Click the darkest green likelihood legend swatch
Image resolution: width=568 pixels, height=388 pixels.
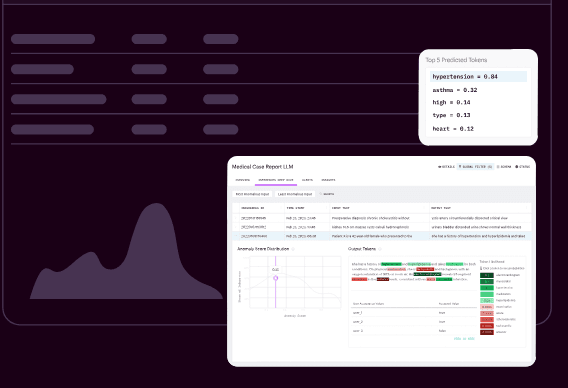487,275
